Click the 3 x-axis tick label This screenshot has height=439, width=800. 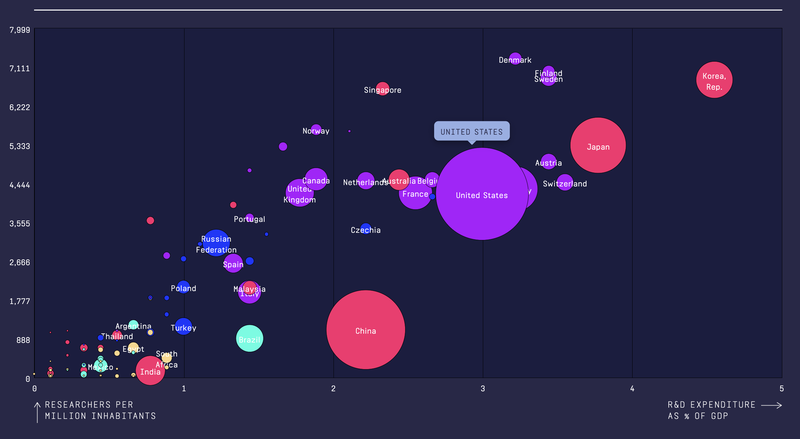click(x=483, y=388)
